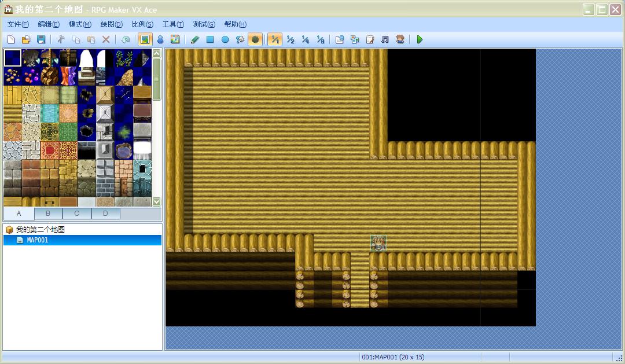Open the 绘图(D) menu

111,24
